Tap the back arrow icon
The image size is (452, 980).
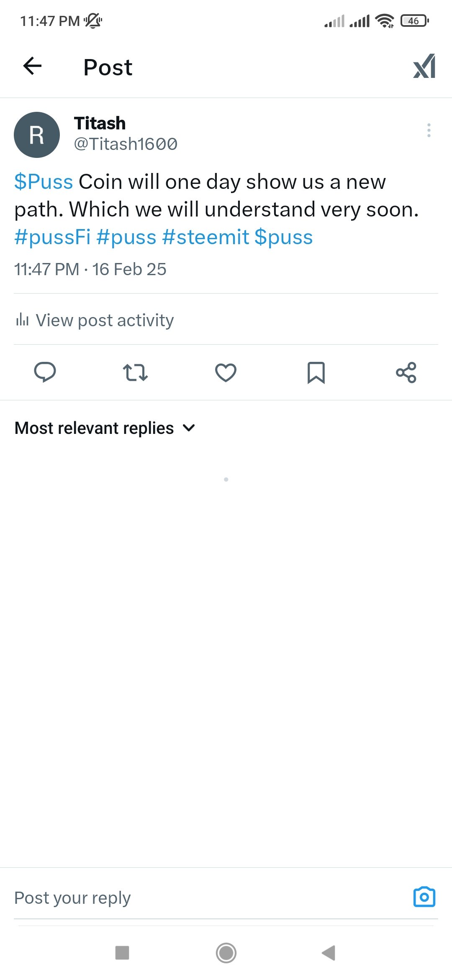32,66
